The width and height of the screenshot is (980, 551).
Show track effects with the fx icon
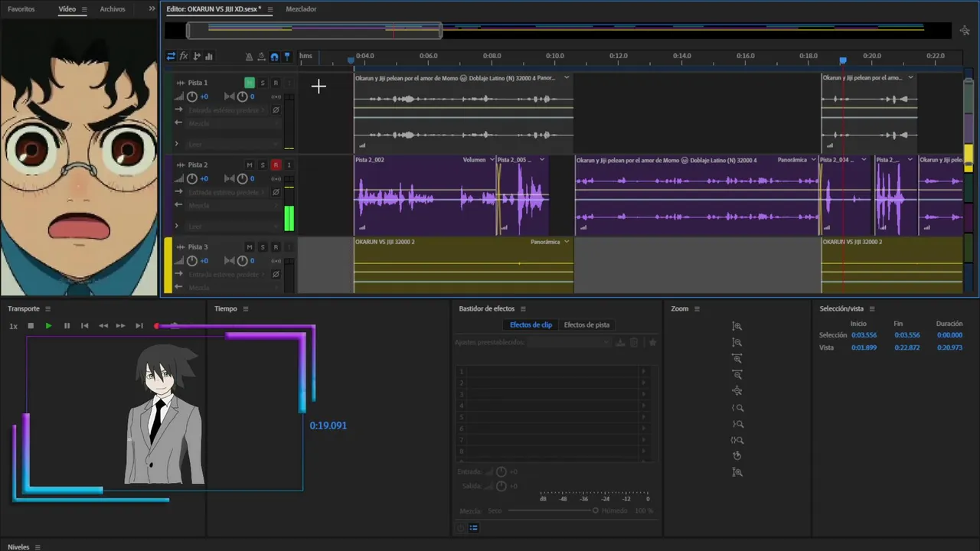tap(184, 56)
